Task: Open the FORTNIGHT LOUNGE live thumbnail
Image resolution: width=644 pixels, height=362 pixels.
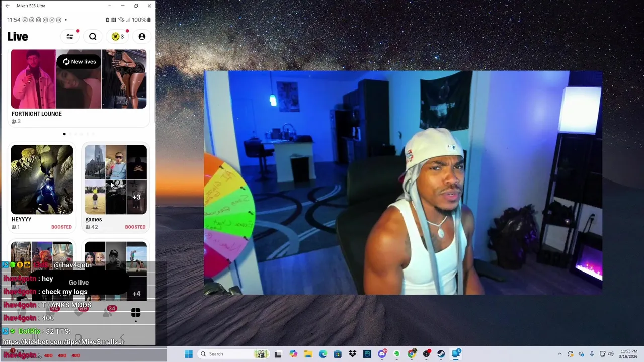Action: pyautogui.click(x=78, y=79)
